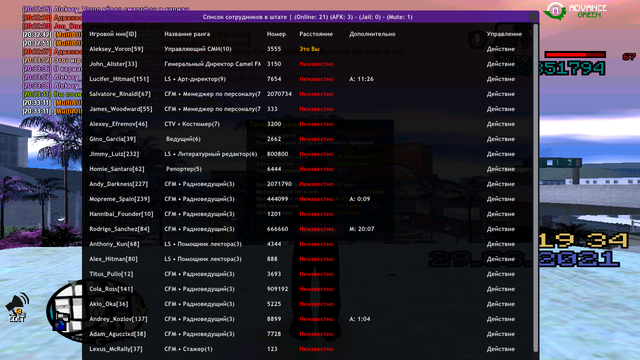Click Действие for Hannibal_Founder
The height and width of the screenshot is (360, 640).
pyautogui.click(x=500, y=214)
